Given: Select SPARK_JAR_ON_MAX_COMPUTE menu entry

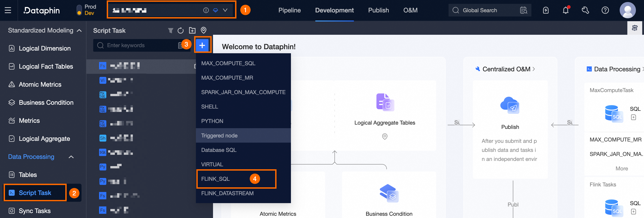Looking at the screenshot, I should click(243, 92).
